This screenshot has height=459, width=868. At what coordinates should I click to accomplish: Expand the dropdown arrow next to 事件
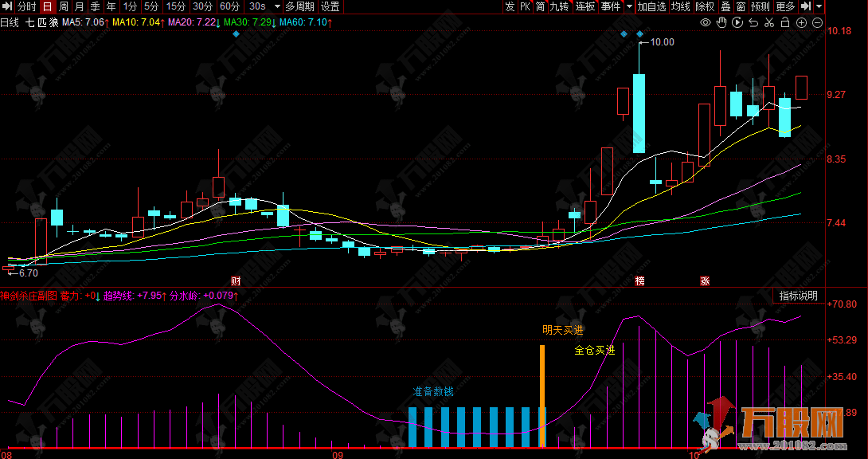[629, 6]
